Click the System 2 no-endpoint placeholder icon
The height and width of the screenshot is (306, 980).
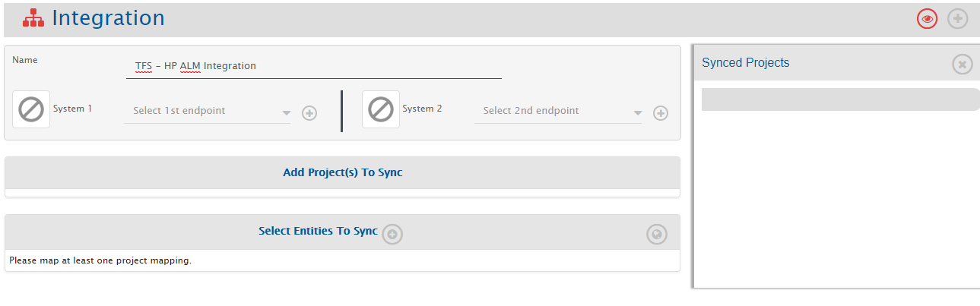380,109
